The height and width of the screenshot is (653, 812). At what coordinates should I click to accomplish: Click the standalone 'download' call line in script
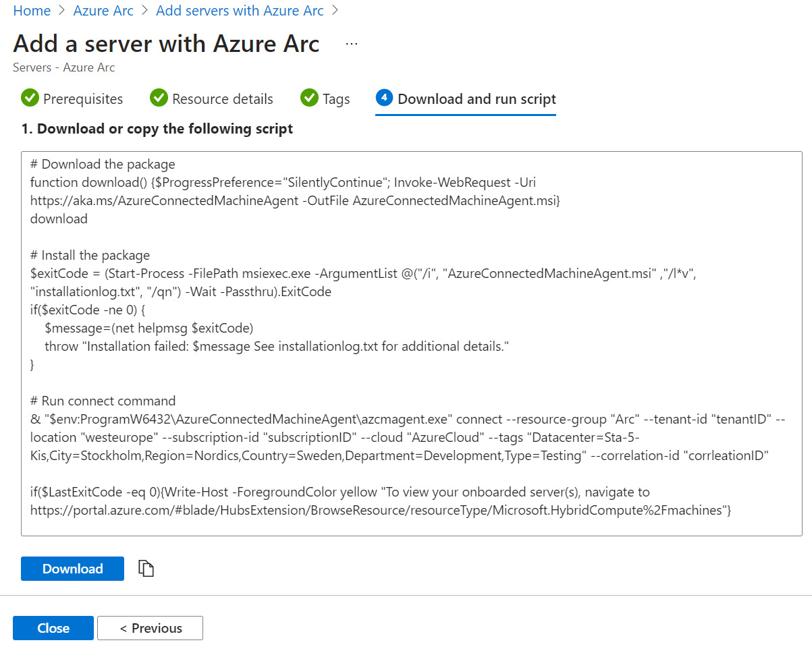(59, 219)
